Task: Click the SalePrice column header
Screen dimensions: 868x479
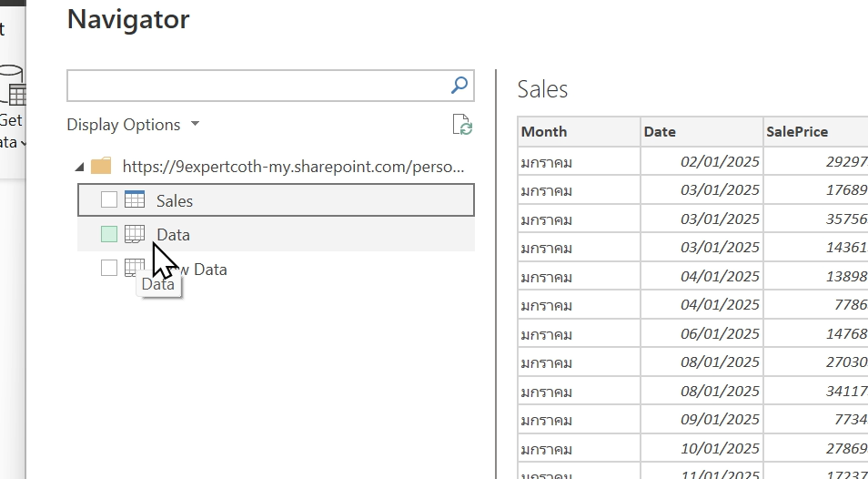Action: tap(816, 132)
